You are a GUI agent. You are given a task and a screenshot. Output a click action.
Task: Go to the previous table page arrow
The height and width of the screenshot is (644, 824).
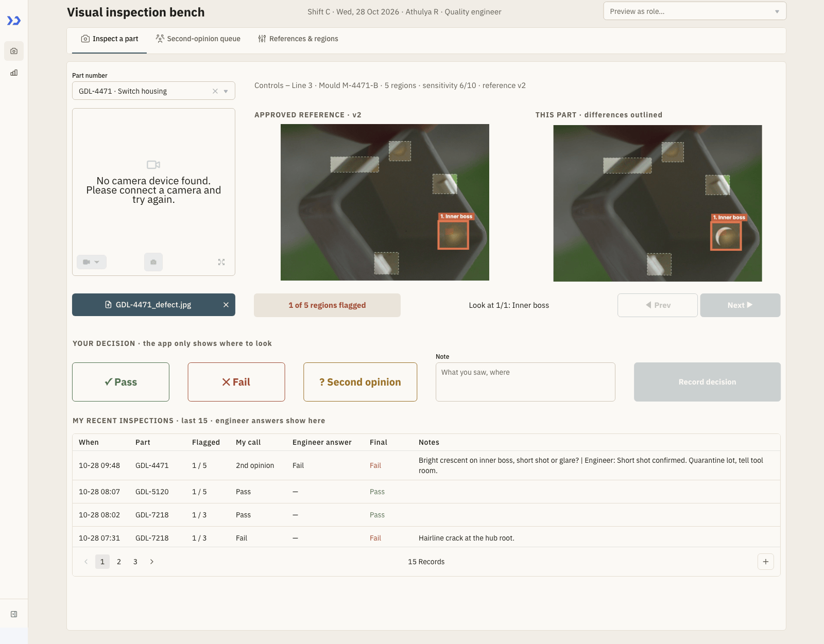[86, 562]
